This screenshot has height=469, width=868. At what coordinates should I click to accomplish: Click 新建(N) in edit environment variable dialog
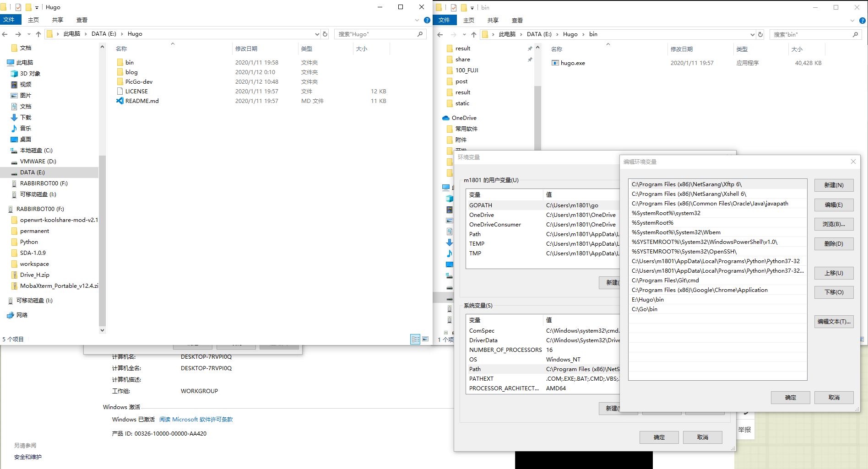pos(834,185)
